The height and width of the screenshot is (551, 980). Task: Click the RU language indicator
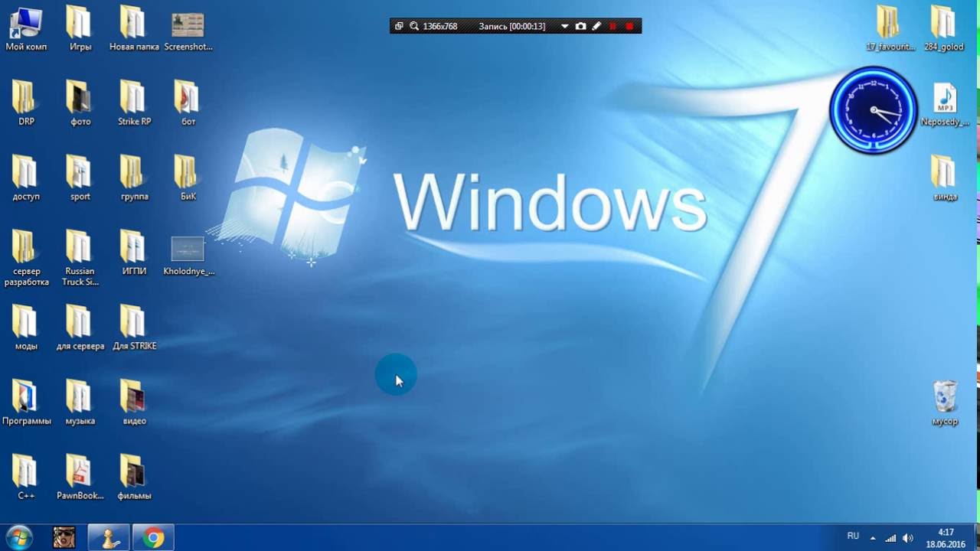853,536
